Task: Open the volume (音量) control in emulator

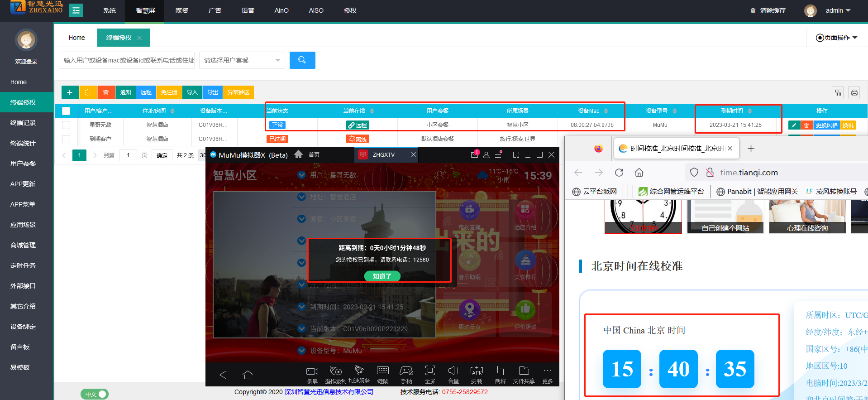Action: coord(453,371)
